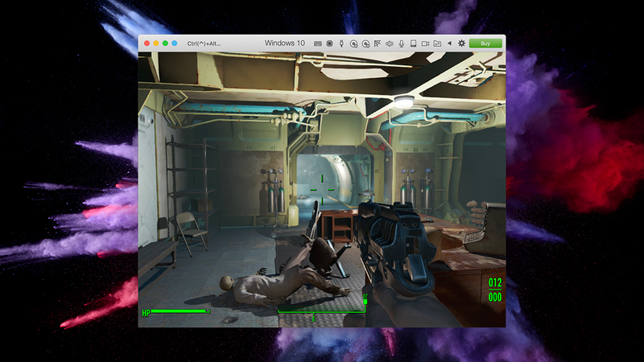Open the shared folders icon
This screenshot has height=362, width=644.
(x=437, y=43)
